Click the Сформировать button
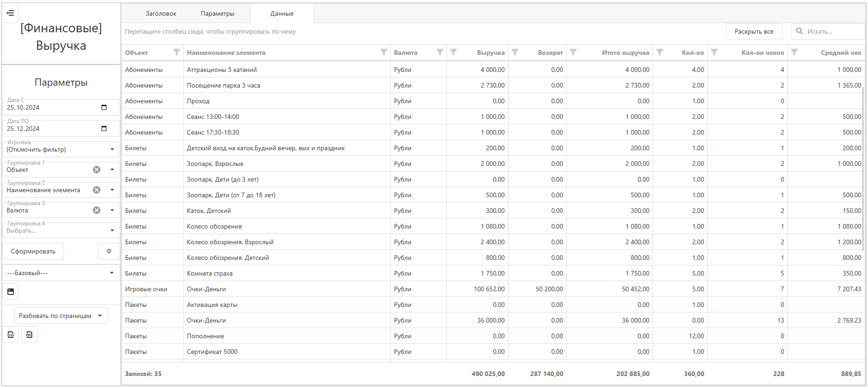 tap(33, 251)
